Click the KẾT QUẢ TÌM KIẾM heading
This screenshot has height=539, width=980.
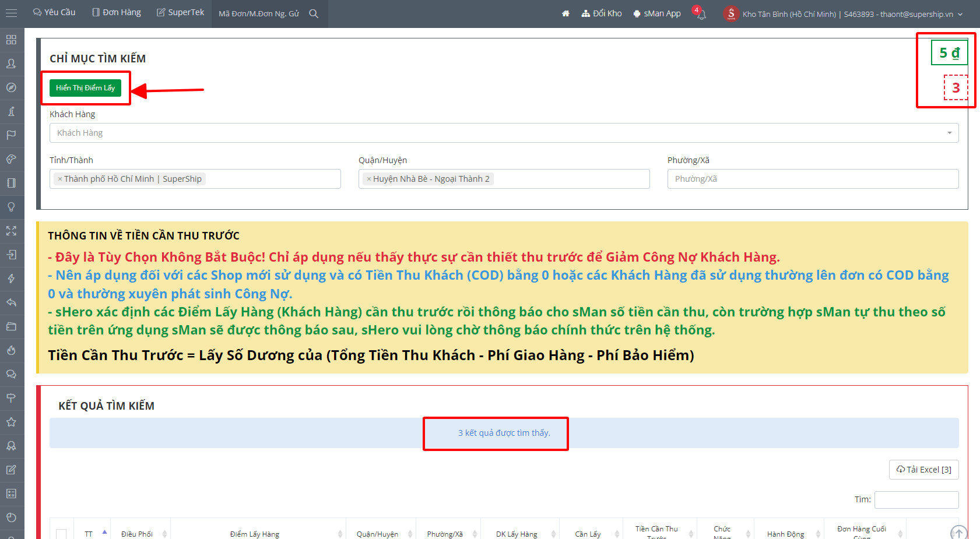point(106,406)
